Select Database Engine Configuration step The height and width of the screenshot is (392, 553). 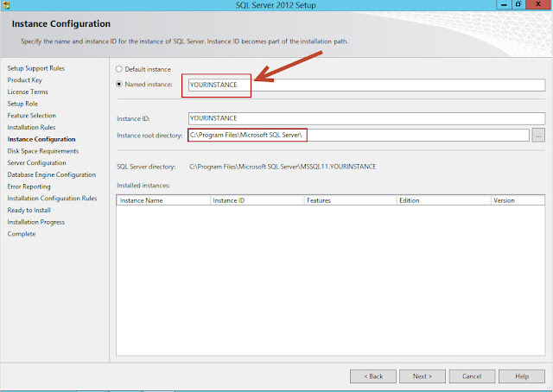click(52, 174)
